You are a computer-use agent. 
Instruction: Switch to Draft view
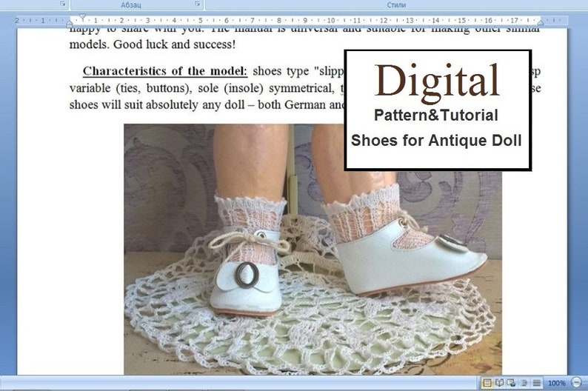coord(537,383)
